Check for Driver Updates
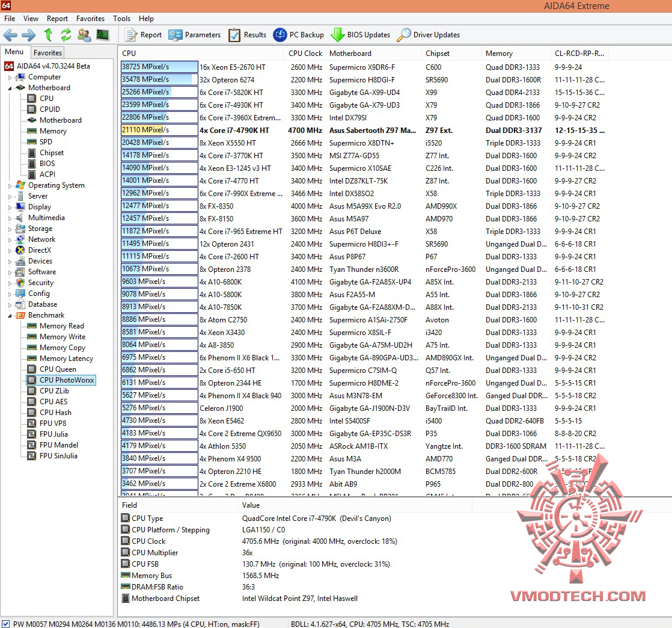This screenshot has width=672, height=628. pos(428,35)
